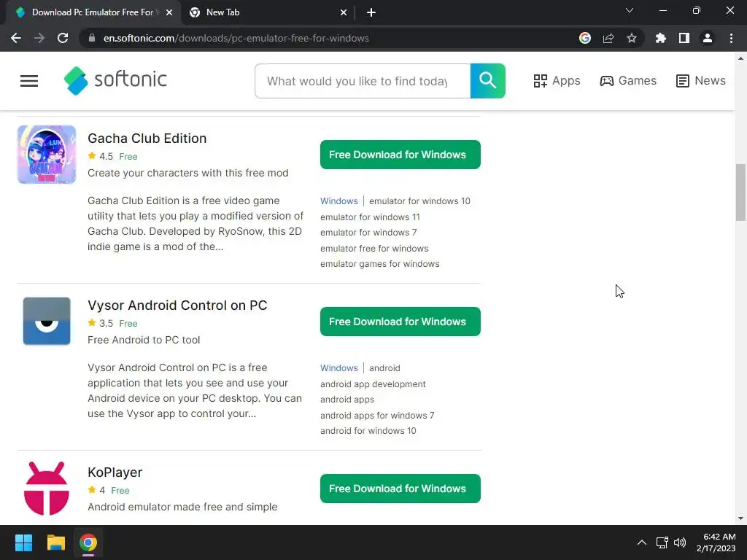Click the KoPlayer icon thumbnail
Screen dimensions: 747x560
pos(47,489)
